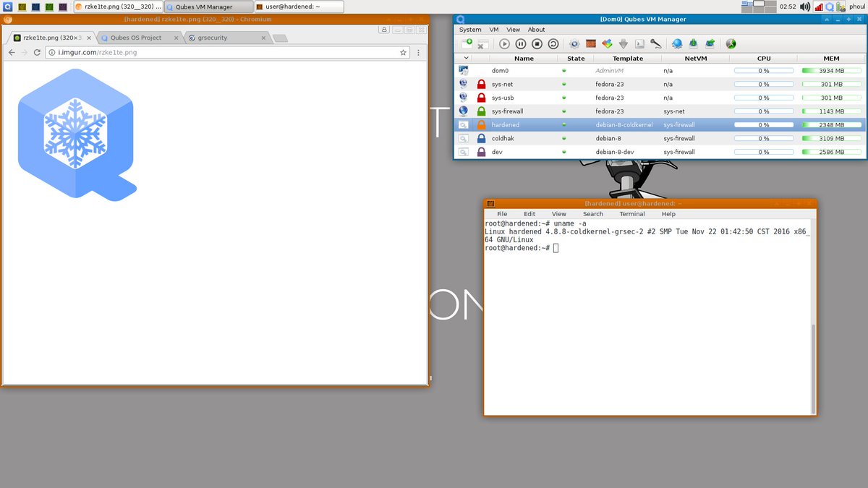Sort VM list by CPU column
The height and width of the screenshot is (488, 868).
pos(764,59)
